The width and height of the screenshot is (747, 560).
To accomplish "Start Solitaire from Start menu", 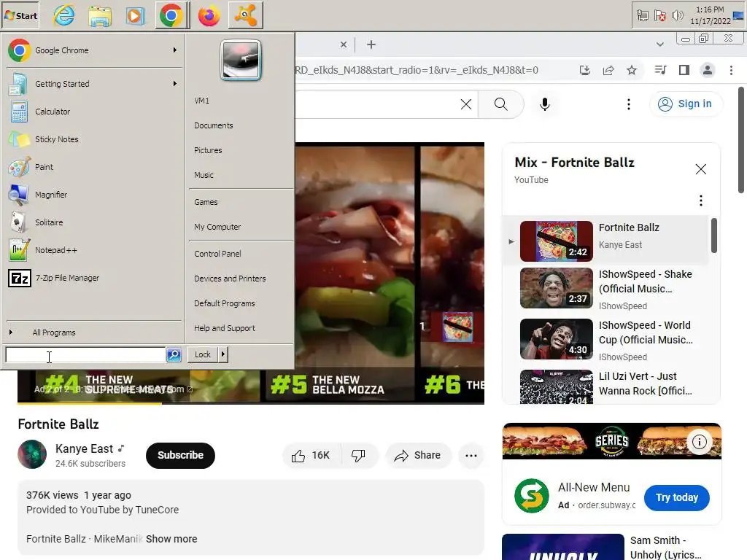I will [x=93, y=222].
